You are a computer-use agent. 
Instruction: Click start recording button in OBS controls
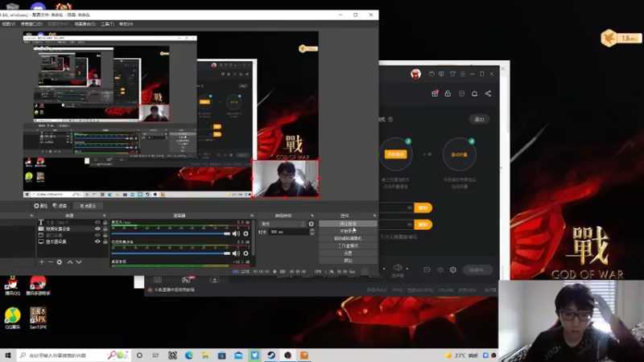point(348,231)
